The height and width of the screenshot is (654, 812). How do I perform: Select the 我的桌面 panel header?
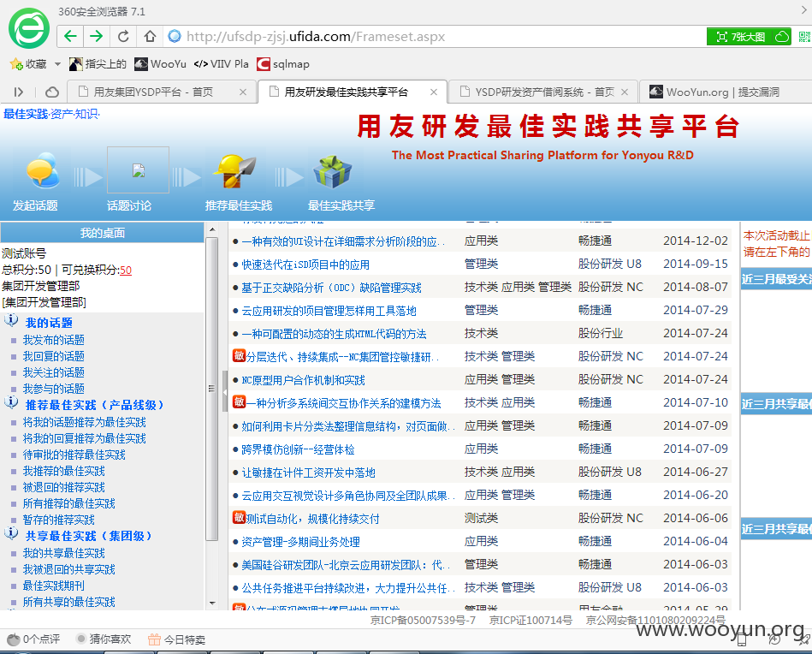click(x=103, y=233)
